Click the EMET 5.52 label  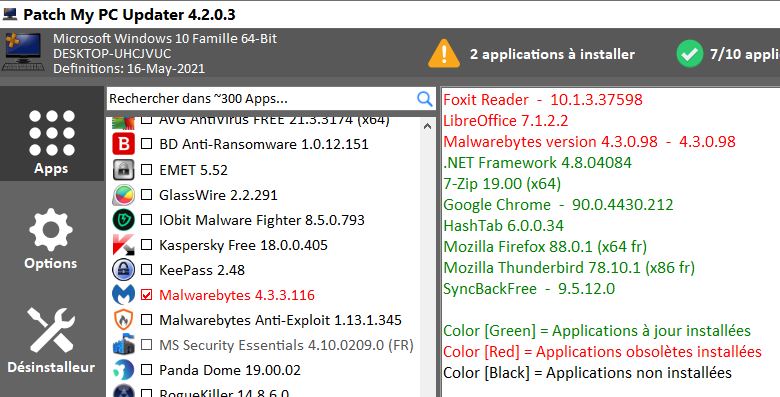tap(193, 170)
